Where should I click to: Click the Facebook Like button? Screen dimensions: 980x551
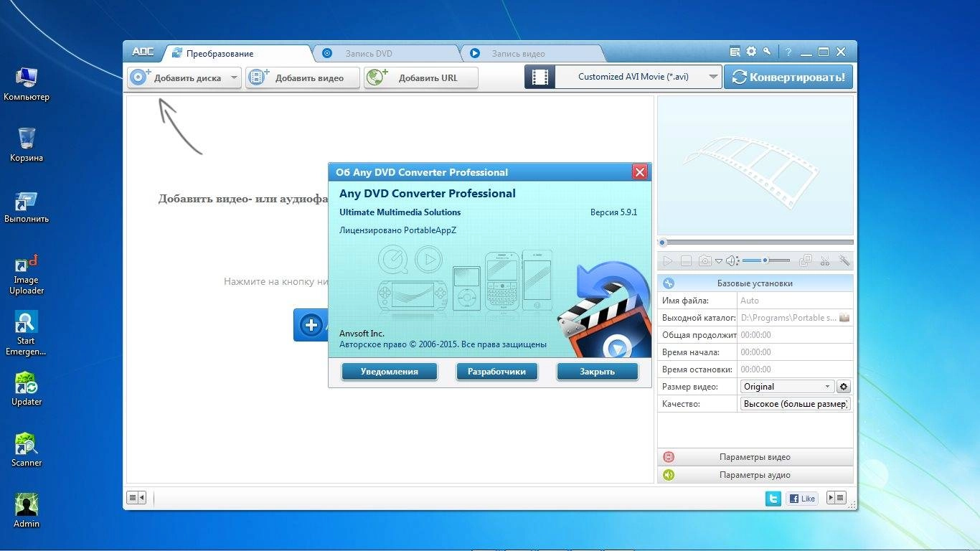coord(802,499)
